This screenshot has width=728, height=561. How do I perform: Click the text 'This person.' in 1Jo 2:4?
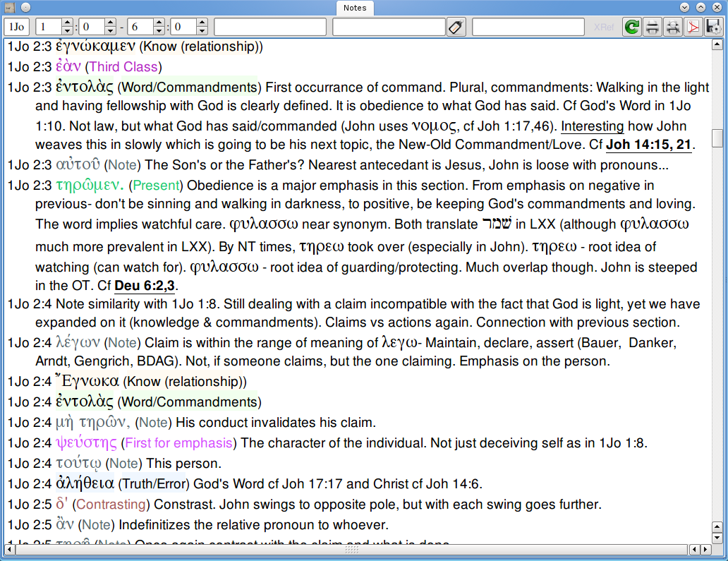coord(184,464)
